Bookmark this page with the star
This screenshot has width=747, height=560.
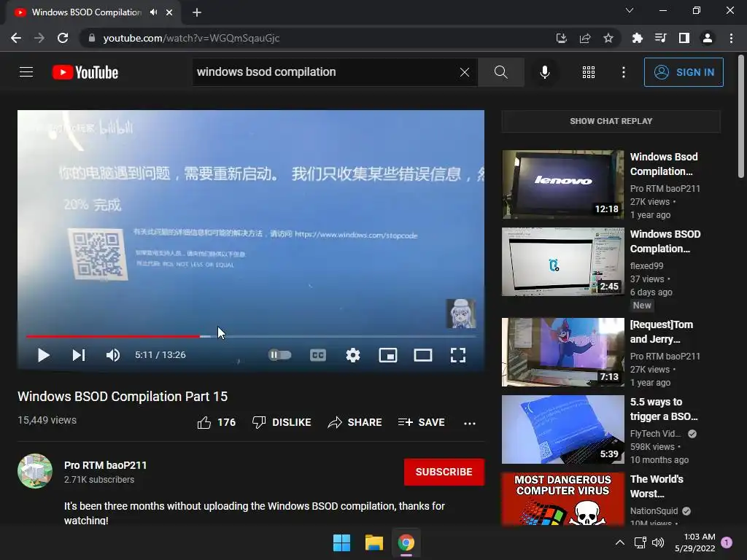pos(608,38)
